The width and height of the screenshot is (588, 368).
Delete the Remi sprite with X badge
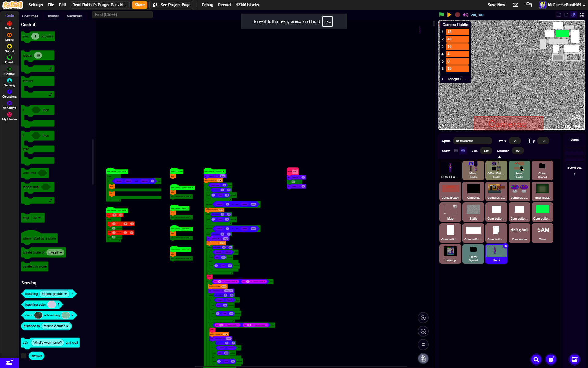[506, 246]
